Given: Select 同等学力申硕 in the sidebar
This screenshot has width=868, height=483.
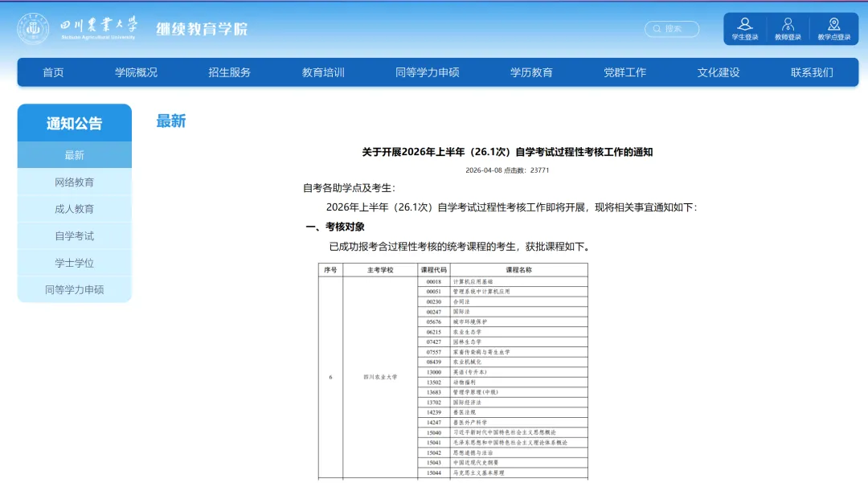Looking at the screenshot, I should 74,289.
